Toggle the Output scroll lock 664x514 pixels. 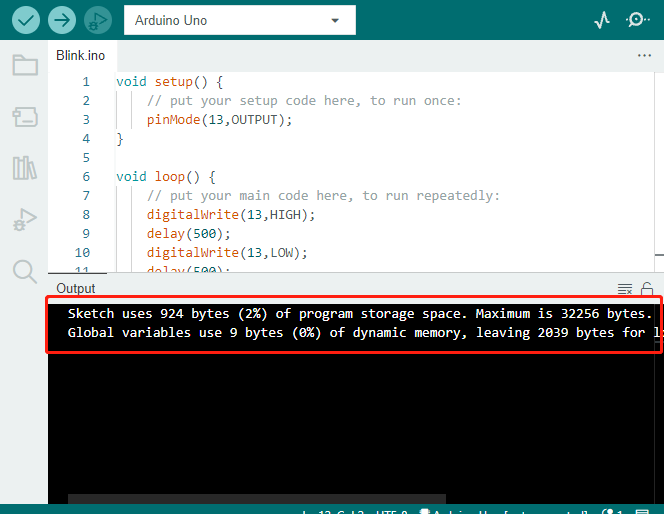click(x=647, y=289)
